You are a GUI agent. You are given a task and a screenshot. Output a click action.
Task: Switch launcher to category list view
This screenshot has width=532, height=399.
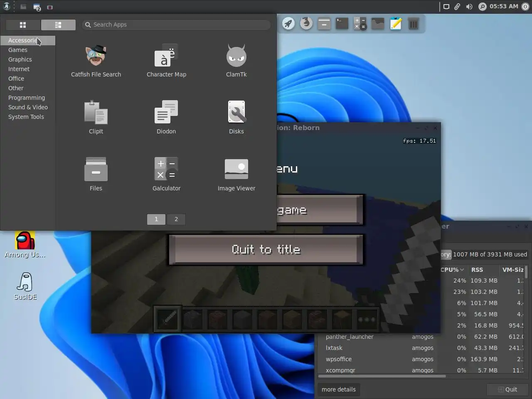click(58, 25)
